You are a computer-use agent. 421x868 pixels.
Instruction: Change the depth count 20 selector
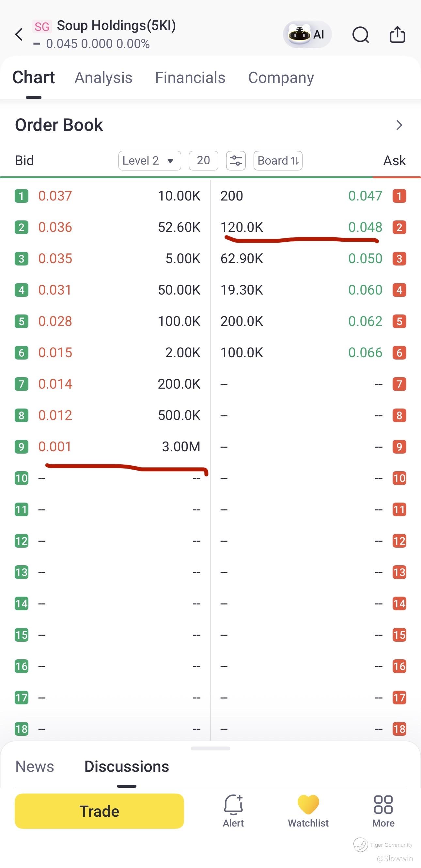click(203, 161)
